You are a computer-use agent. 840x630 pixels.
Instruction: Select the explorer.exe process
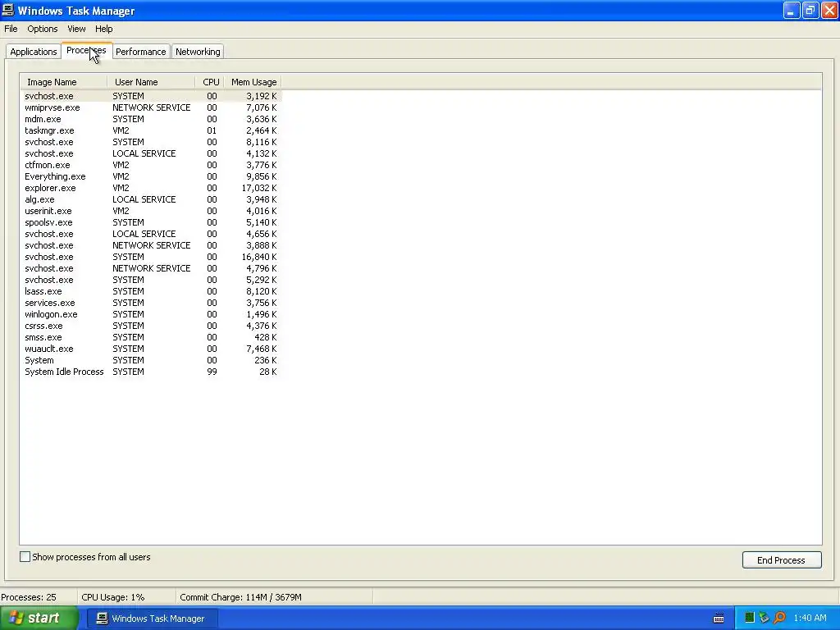[152, 188]
